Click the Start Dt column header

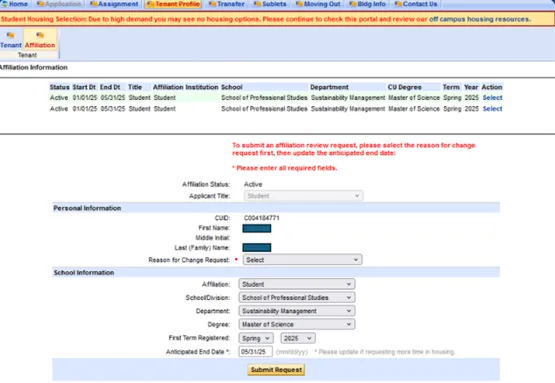84,87
